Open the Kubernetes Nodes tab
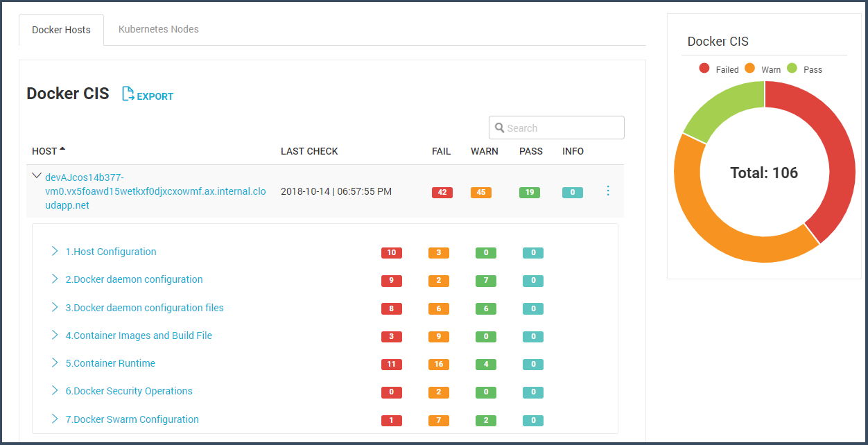Viewport: 868px width, 445px height. [x=159, y=29]
